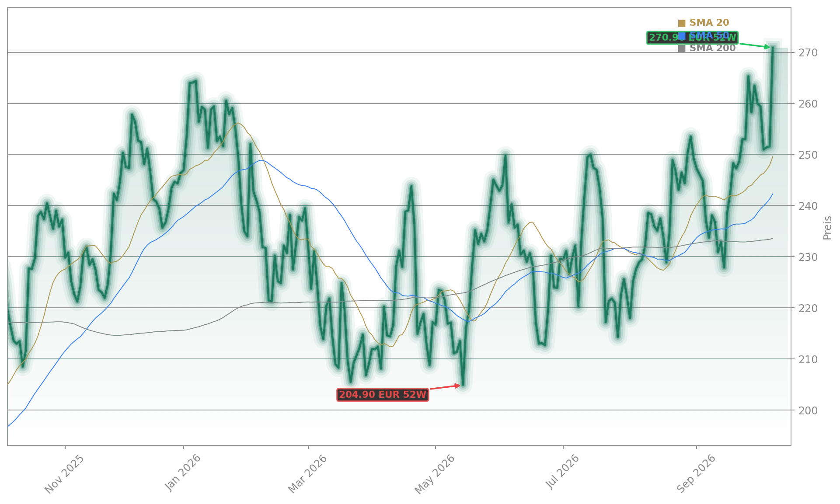The height and width of the screenshot is (504, 840).
Task: Click the gray SMA 200 legend swatch
Action: (681, 49)
